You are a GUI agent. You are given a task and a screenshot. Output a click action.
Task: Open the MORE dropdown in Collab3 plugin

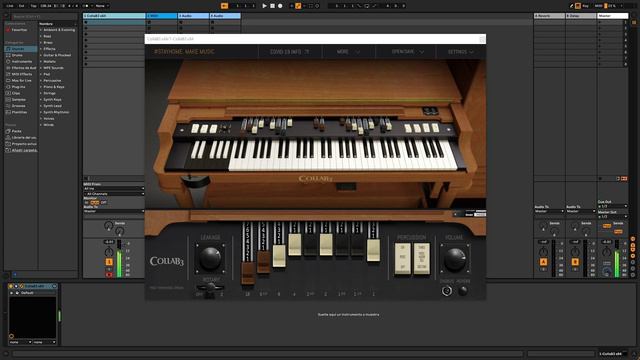(348, 52)
